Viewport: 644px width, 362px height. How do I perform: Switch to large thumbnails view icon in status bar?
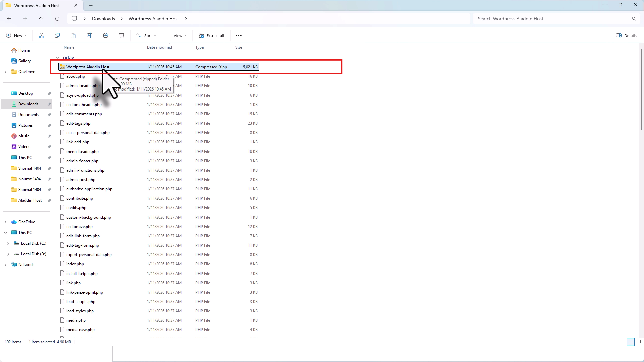(639, 342)
